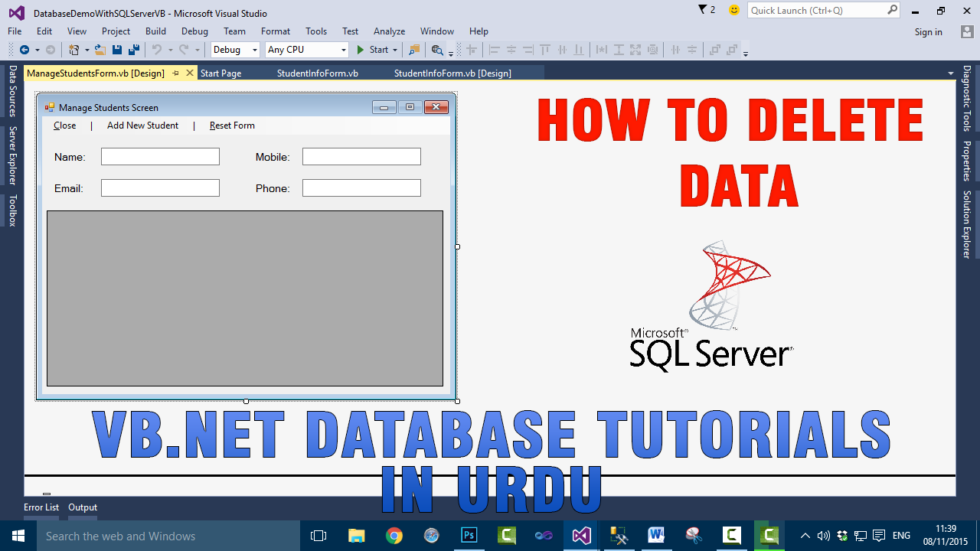Click the Redo arrow icon
Viewport: 980px width, 551px height.
184,50
